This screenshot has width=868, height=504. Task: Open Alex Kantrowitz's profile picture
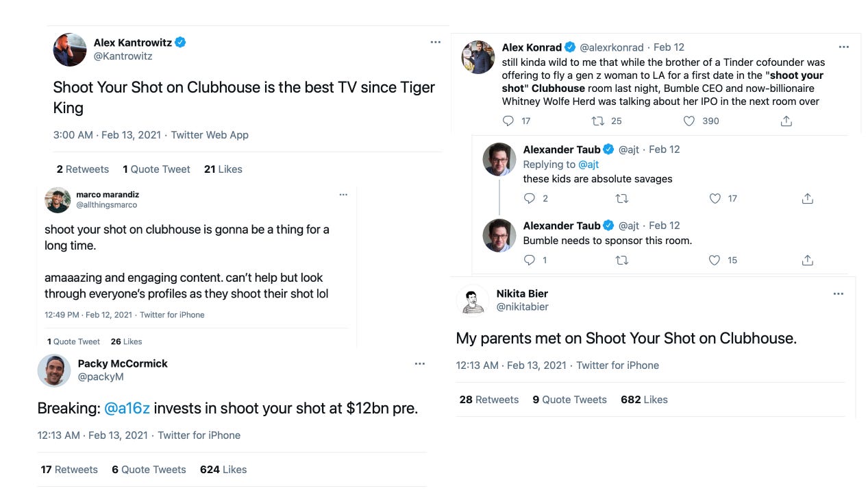pyautogui.click(x=70, y=50)
